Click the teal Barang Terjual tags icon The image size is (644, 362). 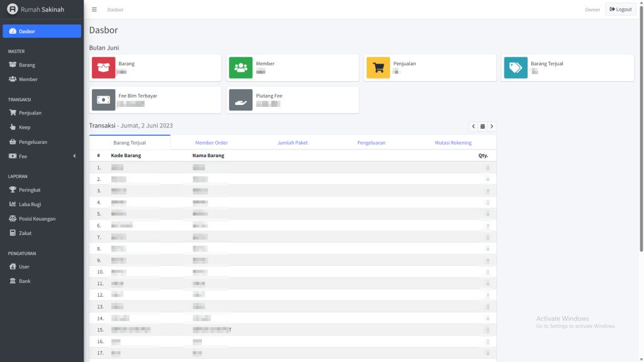point(515,68)
